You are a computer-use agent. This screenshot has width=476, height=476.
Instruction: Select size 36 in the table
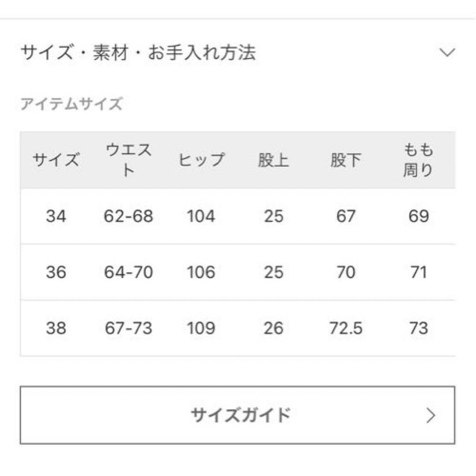pyautogui.click(x=57, y=272)
